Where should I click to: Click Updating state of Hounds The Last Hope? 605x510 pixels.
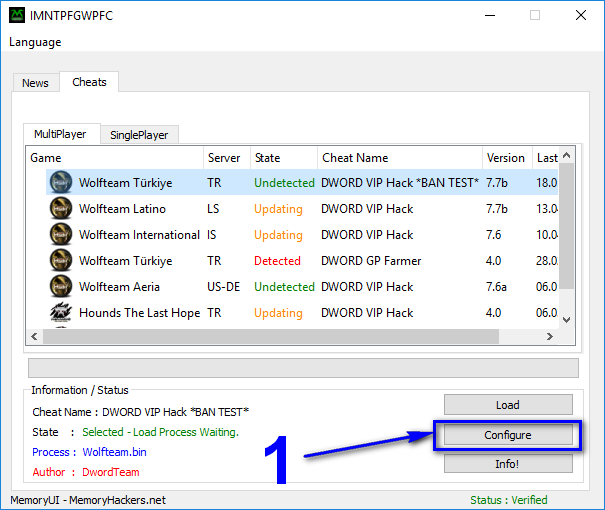click(278, 313)
